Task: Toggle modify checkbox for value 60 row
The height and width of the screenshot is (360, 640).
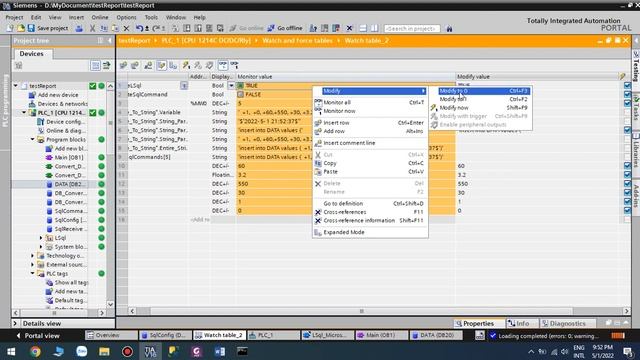Action: point(627,166)
